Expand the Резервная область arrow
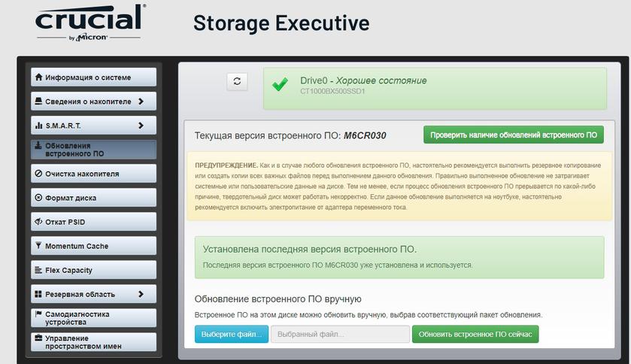This screenshot has height=364, width=631. point(141,294)
